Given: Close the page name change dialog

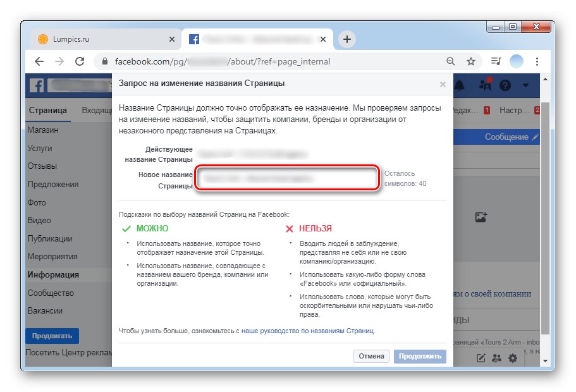Looking at the screenshot, I should (x=443, y=85).
